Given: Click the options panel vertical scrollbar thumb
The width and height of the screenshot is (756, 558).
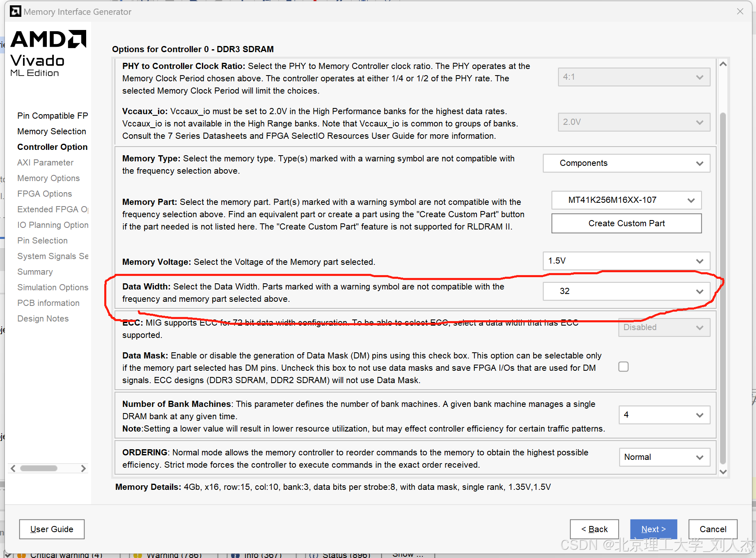Looking at the screenshot, I should pyautogui.click(x=723, y=287).
